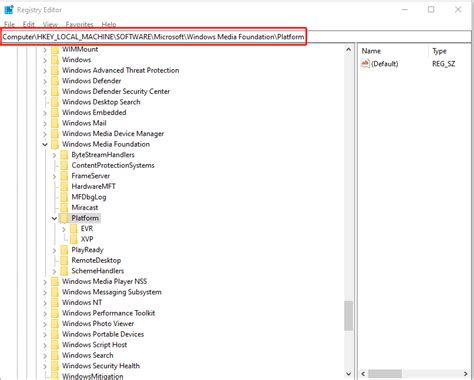Collapse the Platform key
The width and height of the screenshot is (474, 380).
point(54,219)
